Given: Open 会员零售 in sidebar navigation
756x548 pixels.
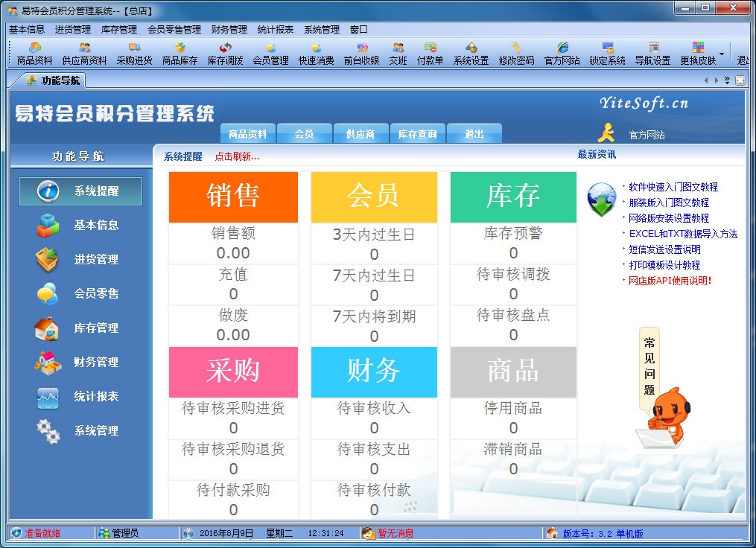Looking at the screenshot, I should coord(78,293).
